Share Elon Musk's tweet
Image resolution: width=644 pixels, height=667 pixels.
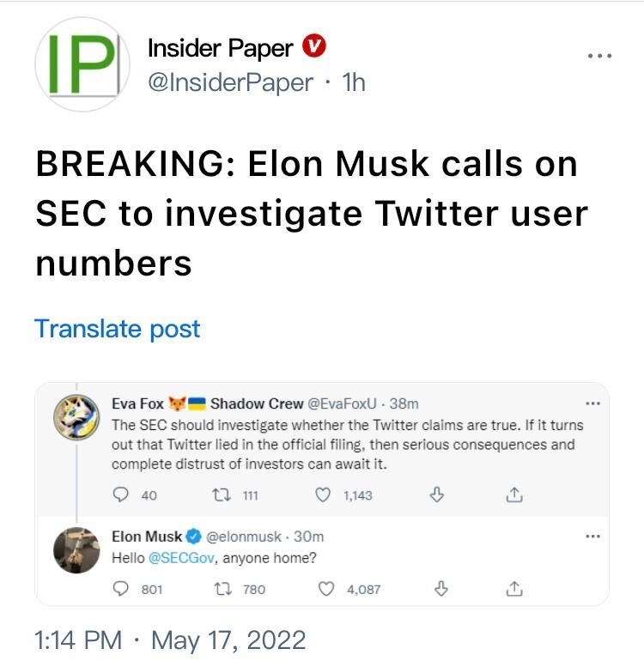(x=514, y=589)
